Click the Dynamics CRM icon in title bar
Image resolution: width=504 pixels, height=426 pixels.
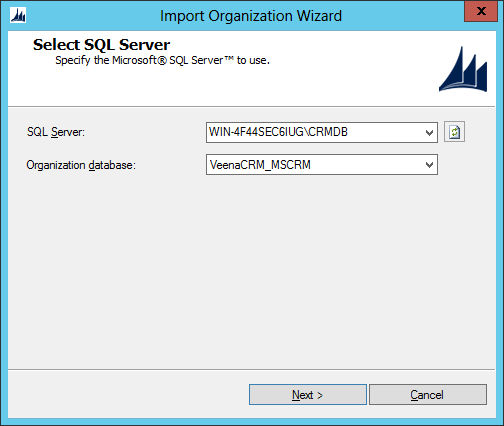(x=18, y=15)
